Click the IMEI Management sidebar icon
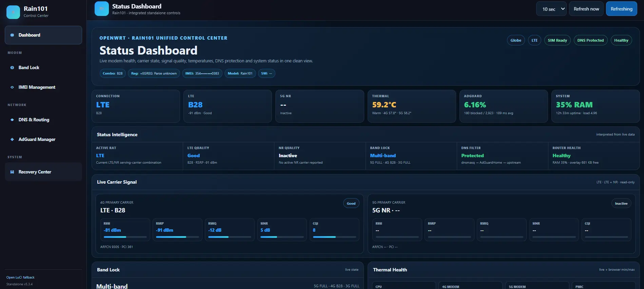644x289 pixels. click(12, 87)
